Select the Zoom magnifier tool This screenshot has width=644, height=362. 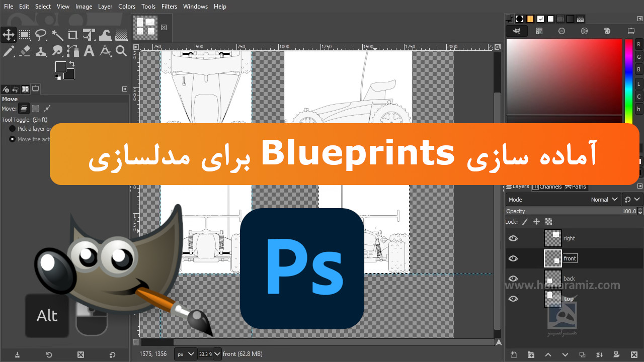pos(121,51)
